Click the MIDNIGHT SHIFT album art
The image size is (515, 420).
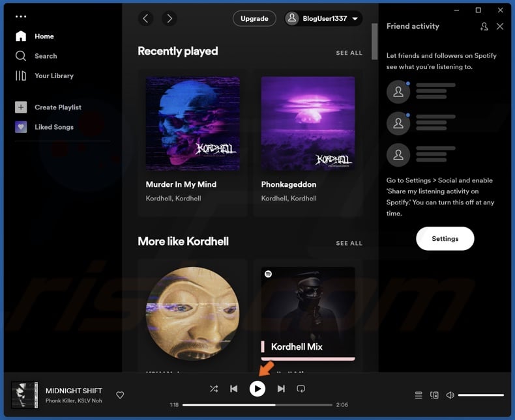(25, 395)
